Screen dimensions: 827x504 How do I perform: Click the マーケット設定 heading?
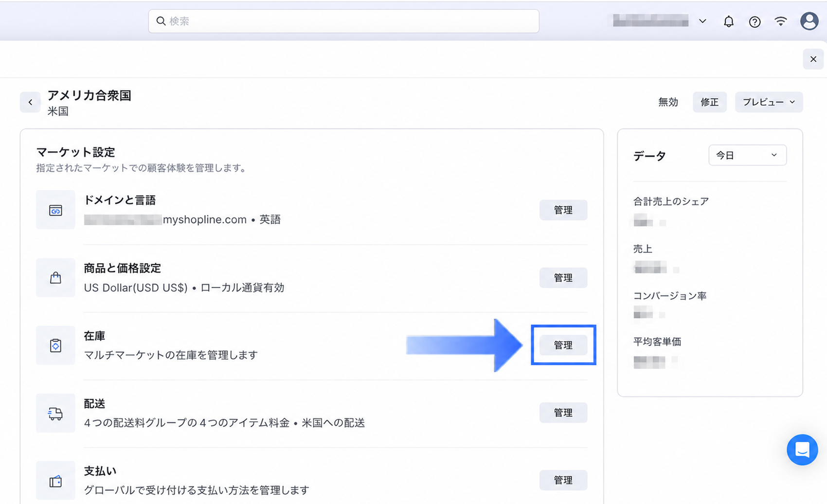pos(75,152)
